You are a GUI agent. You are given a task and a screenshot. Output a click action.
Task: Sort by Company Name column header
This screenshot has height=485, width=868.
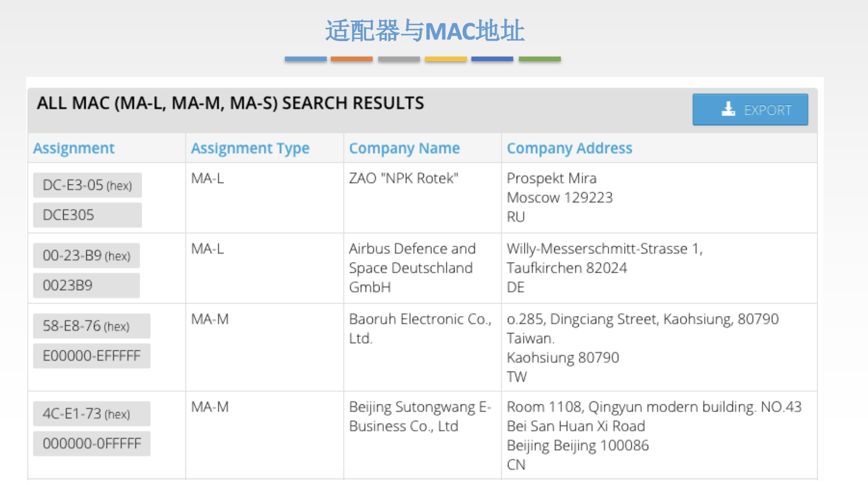pyautogui.click(x=404, y=148)
